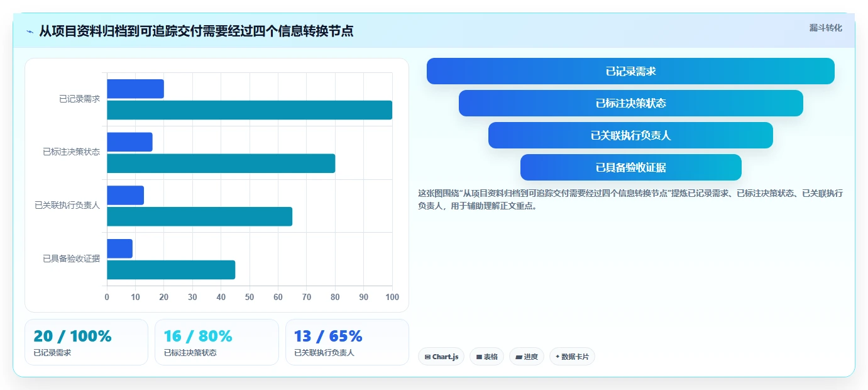Open the 20 / 100% stat card
This screenshot has height=390, width=868.
tap(86, 342)
